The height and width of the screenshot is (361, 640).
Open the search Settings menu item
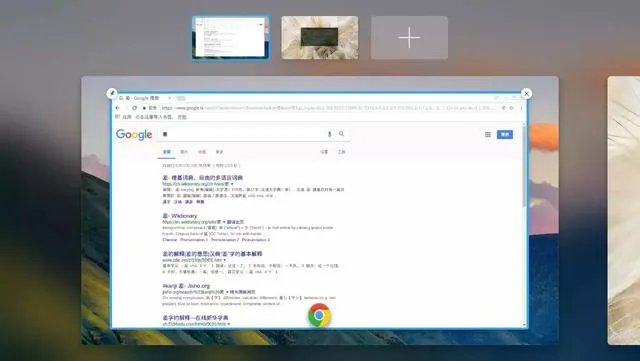324,152
